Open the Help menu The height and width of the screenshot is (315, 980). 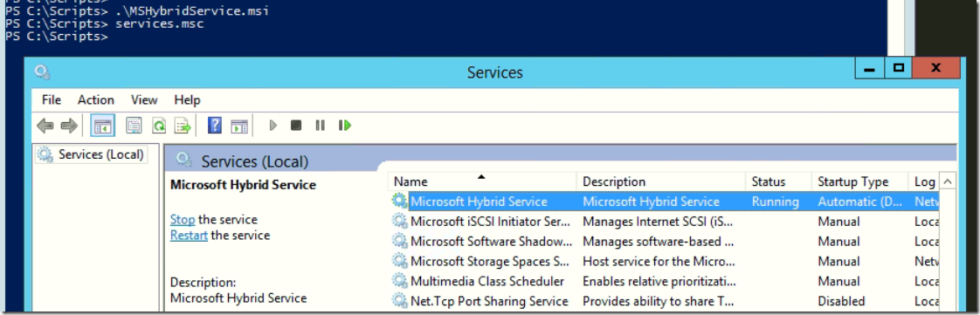pos(188,100)
